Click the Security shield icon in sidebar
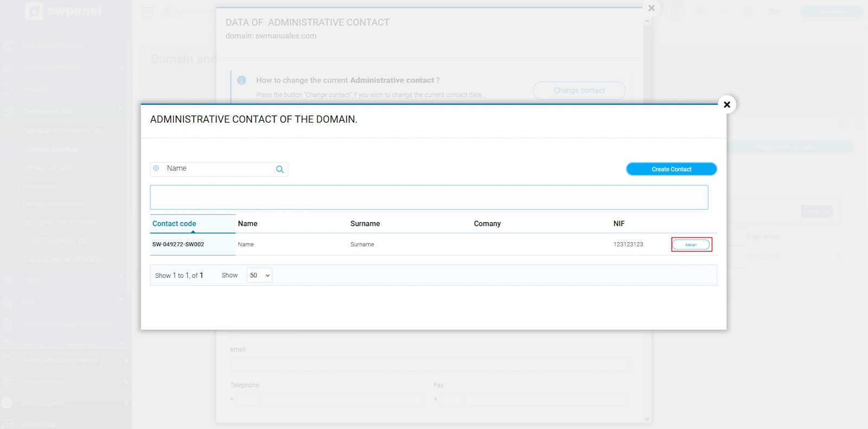Image resolution: width=868 pixels, height=429 pixels. (x=8, y=90)
